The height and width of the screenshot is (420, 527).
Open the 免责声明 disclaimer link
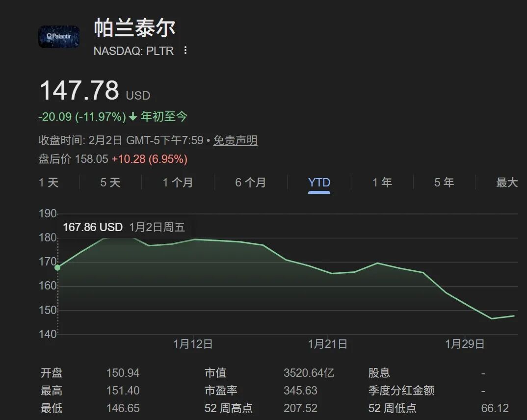pyautogui.click(x=235, y=140)
